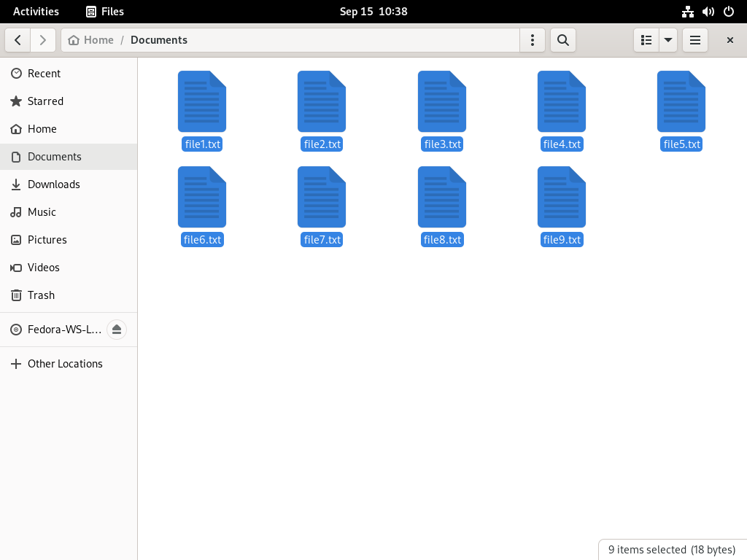Switch to list view icon
Screen dimensions: 747x560
tap(646, 40)
